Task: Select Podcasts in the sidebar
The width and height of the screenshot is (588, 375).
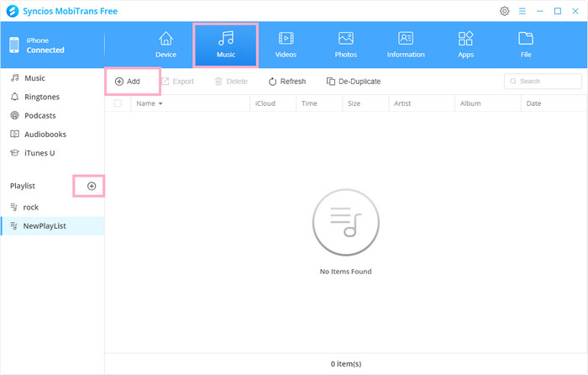Action: coord(52,116)
